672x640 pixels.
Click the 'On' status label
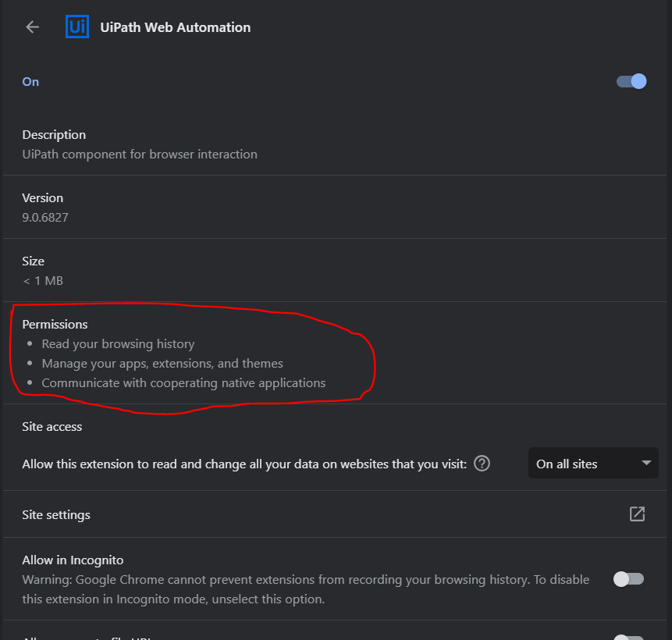point(30,82)
